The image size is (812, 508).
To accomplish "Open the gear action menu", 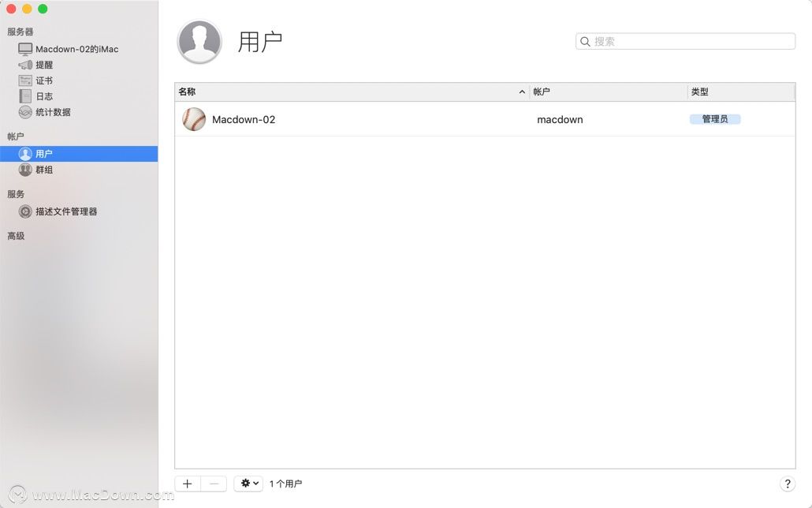I will click(x=248, y=483).
